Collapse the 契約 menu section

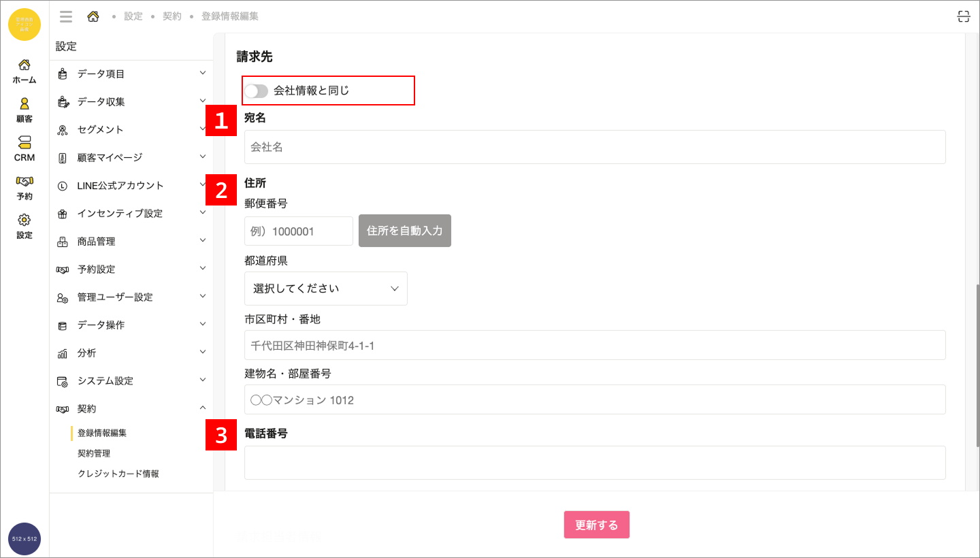point(131,408)
